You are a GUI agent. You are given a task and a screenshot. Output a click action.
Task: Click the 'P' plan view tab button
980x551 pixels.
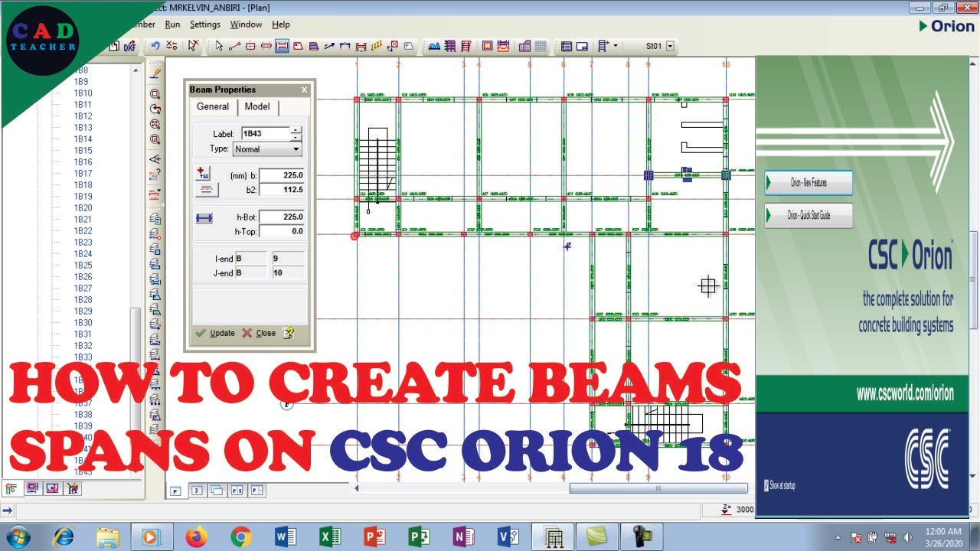pyautogui.click(x=175, y=491)
